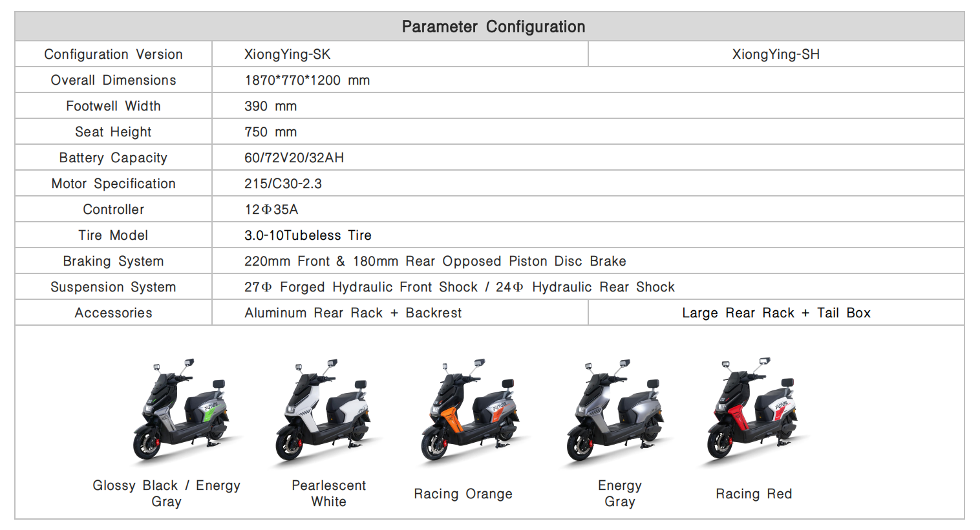Select the "12Φ35A" controller value

pos(271,209)
